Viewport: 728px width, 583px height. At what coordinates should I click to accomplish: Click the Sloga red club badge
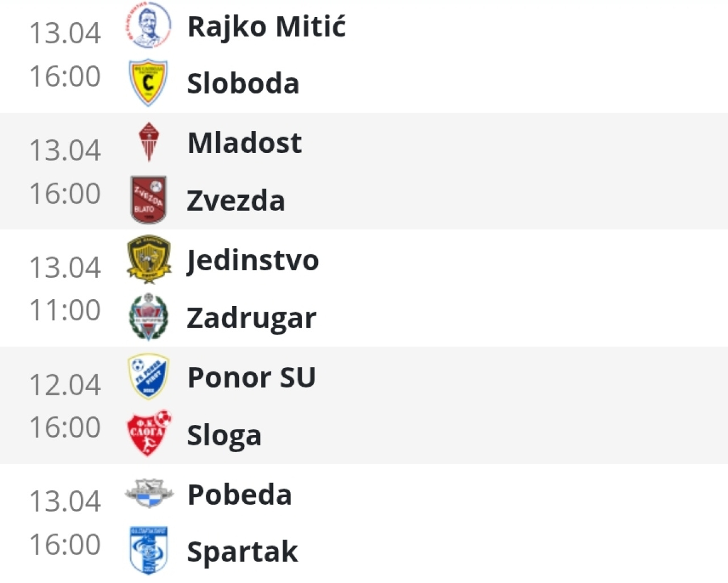[x=148, y=434]
